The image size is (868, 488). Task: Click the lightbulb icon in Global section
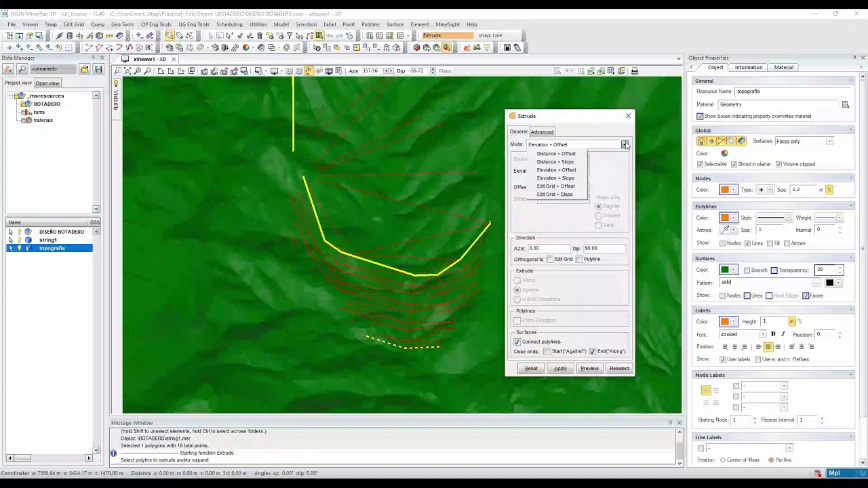[702, 141]
